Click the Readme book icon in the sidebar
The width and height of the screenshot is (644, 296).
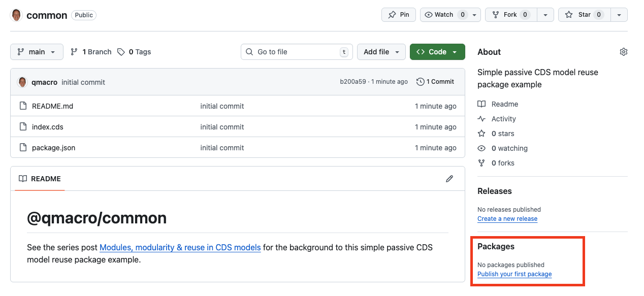[x=481, y=104]
